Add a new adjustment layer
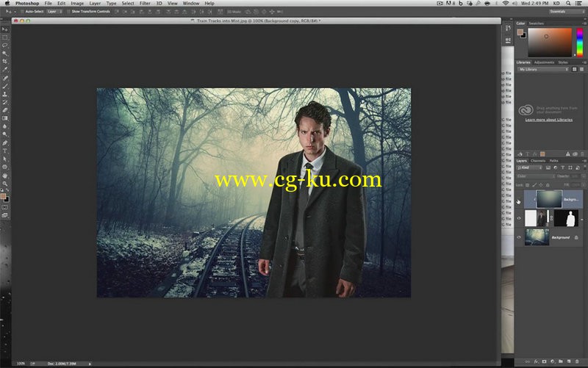This screenshot has height=368, width=588. (553, 361)
